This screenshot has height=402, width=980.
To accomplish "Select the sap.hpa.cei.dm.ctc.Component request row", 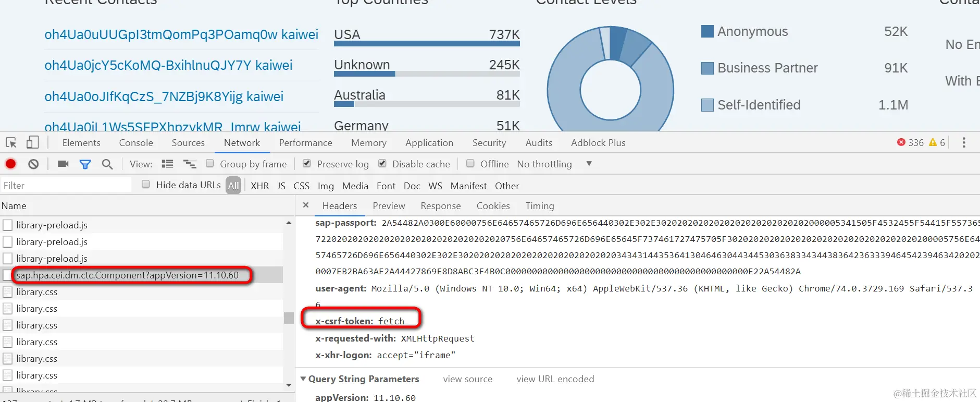I will coord(142,275).
